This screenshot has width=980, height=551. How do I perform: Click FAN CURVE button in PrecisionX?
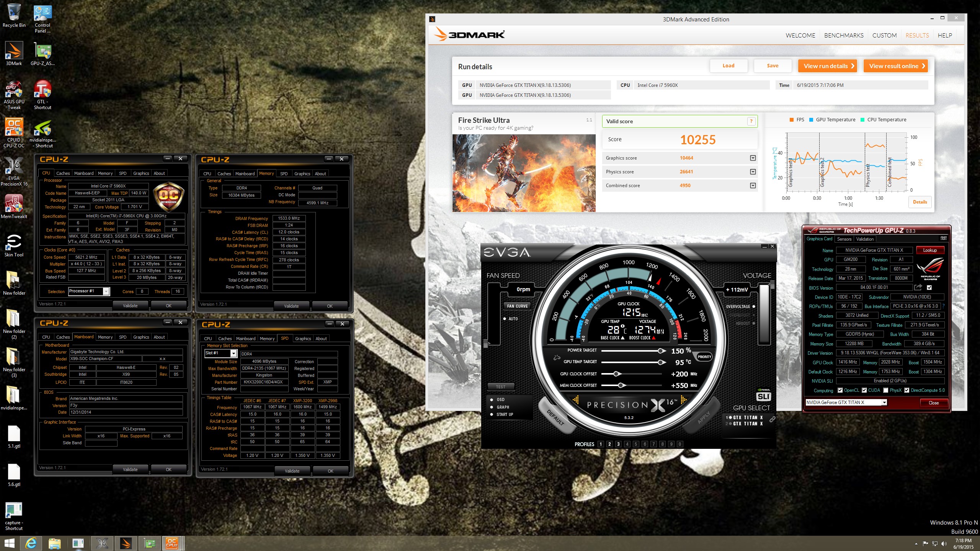(x=517, y=306)
